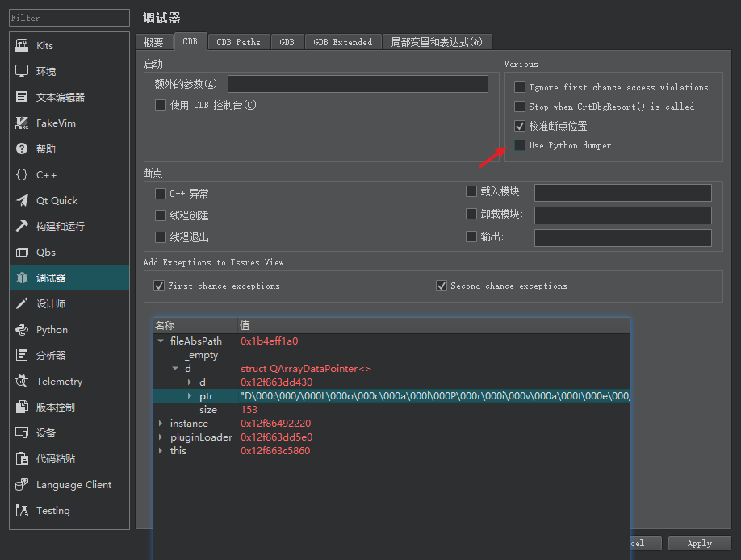Uncheck First chance exceptions checkbox
This screenshot has height=560, width=741.
click(x=159, y=286)
